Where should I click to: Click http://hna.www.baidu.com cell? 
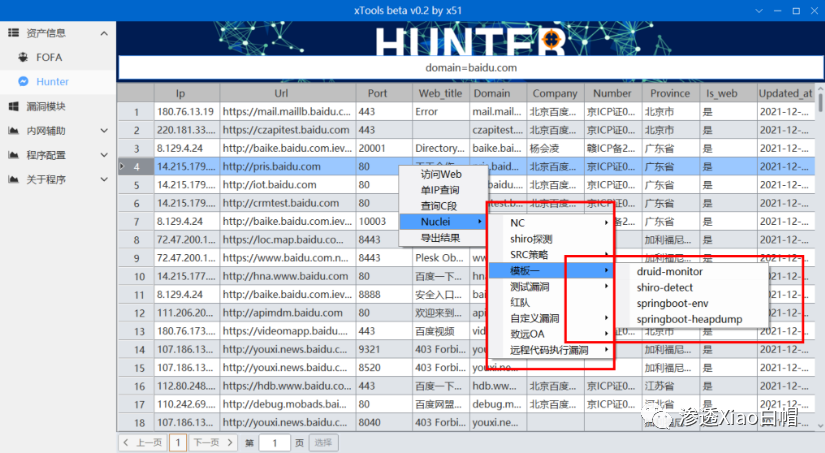tap(287, 276)
